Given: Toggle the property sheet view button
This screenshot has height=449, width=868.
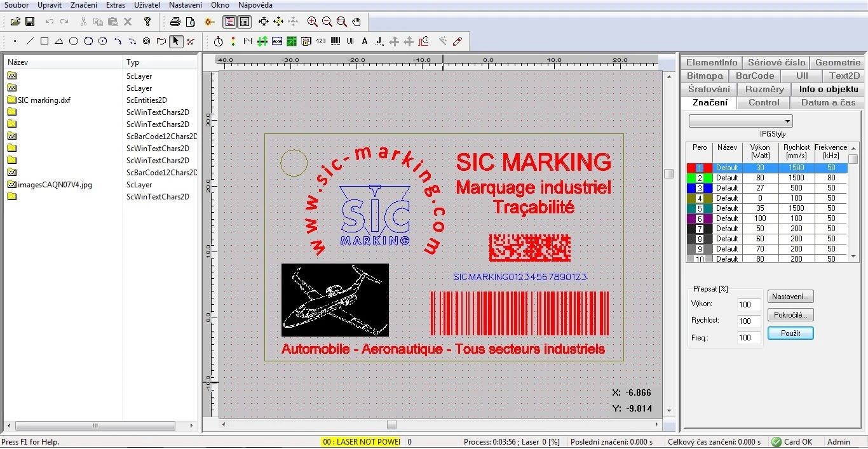Looking at the screenshot, I should pos(245,22).
